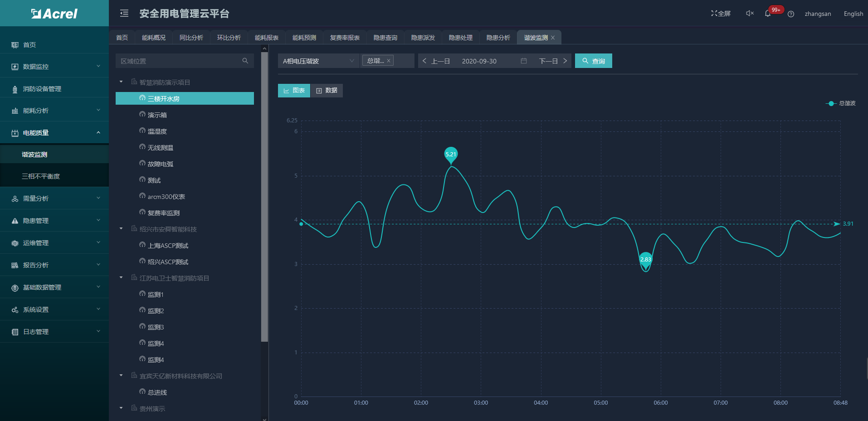Go to previous day with 上一日
Screen dimensions: 868x421
click(x=436, y=61)
